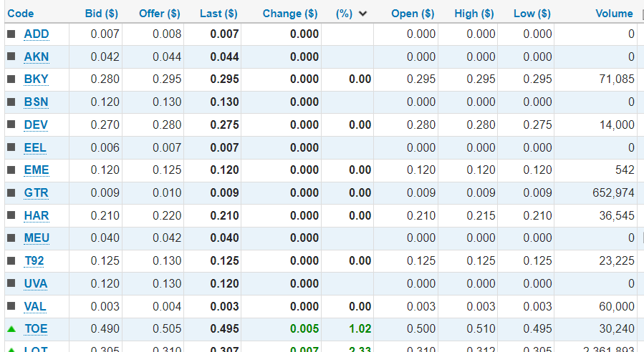Image resolution: width=644 pixels, height=352 pixels.
Task: Select DEV volume value 14,000
Action: tap(617, 124)
